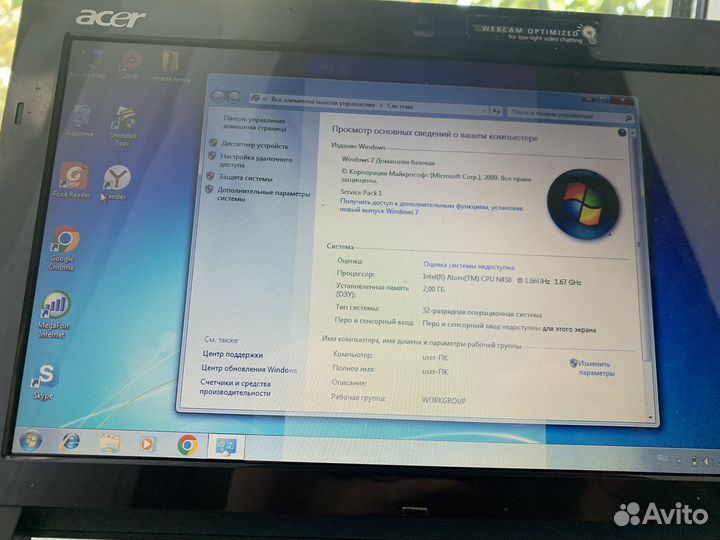The height and width of the screenshot is (540, 720).
Task: Launch Google Chrome from the desktop icon
Action: pyautogui.click(x=63, y=248)
